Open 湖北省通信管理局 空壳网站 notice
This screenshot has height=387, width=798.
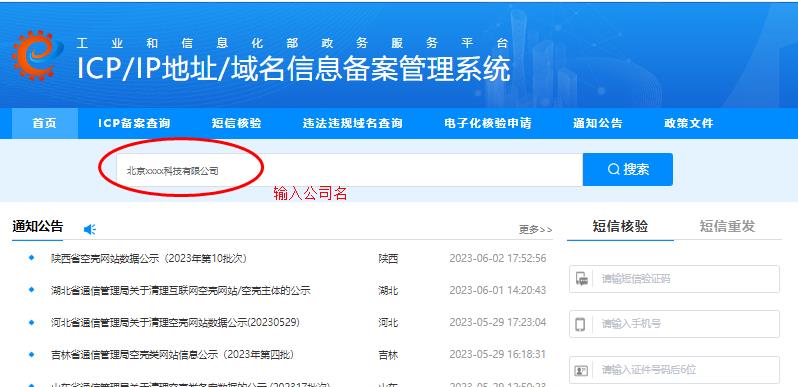181,291
